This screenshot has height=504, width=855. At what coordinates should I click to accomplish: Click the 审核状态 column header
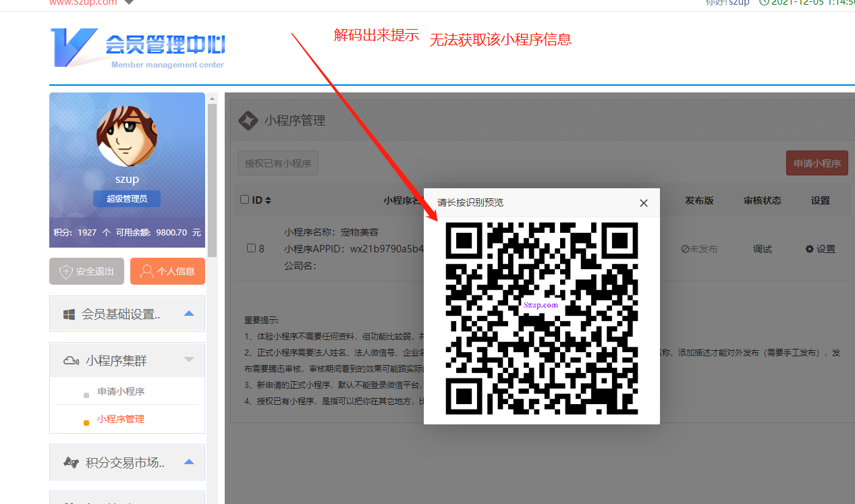click(763, 200)
